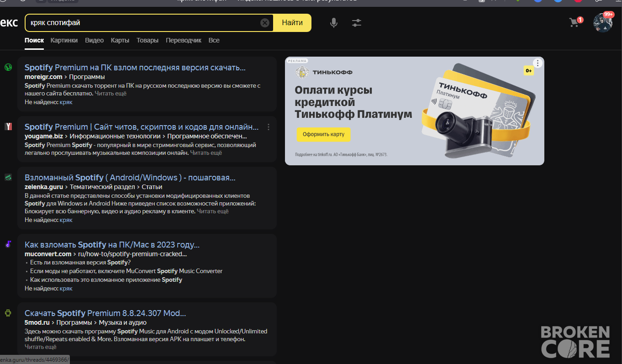
Task: Open the user profile avatar
Action: pos(602,23)
